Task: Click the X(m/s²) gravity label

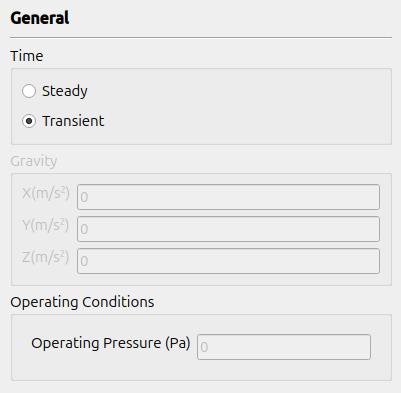Action: coord(46,193)
